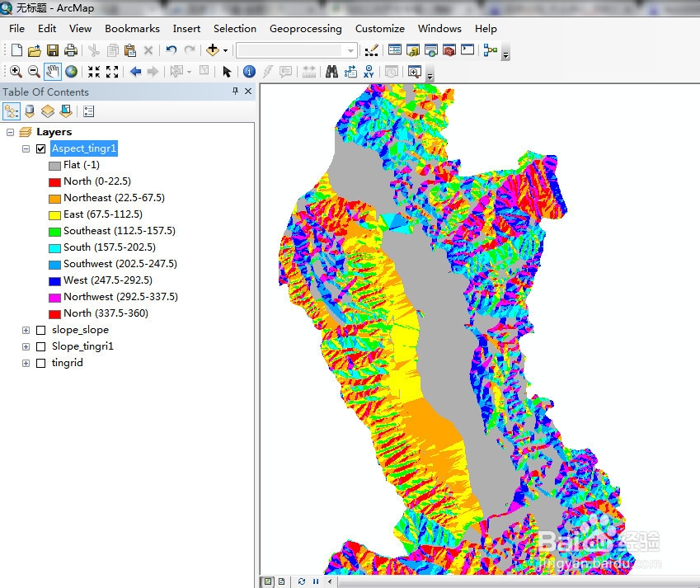Refresh the map view

click(302, 581)
